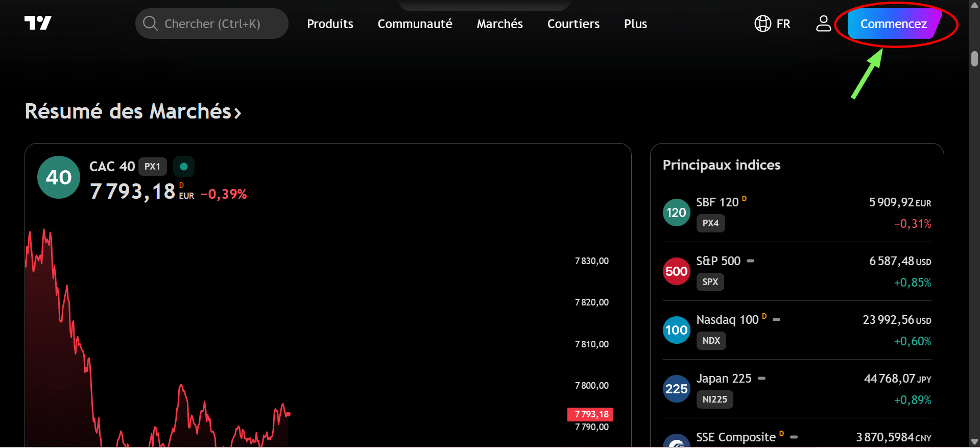Open the Communauté menu
980x448 pixels.
point(415,24)
